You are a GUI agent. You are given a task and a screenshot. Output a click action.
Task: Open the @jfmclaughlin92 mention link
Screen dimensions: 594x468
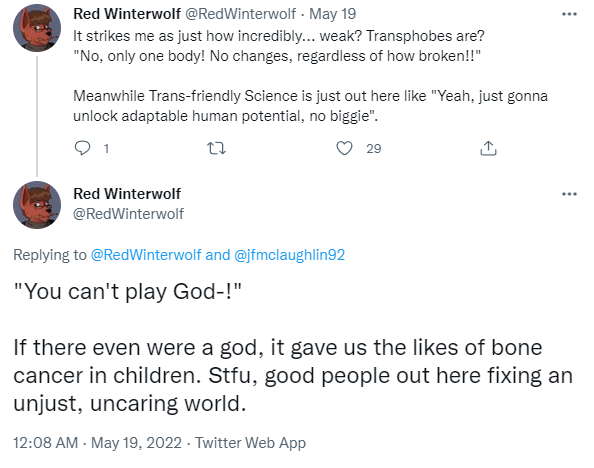coord(289,255)
